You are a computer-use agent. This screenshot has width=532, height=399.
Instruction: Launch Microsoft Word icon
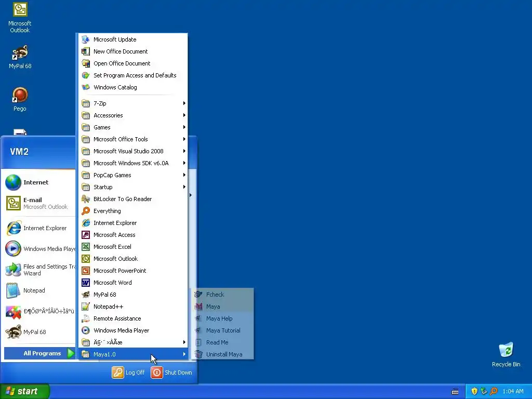click(86, 283)
